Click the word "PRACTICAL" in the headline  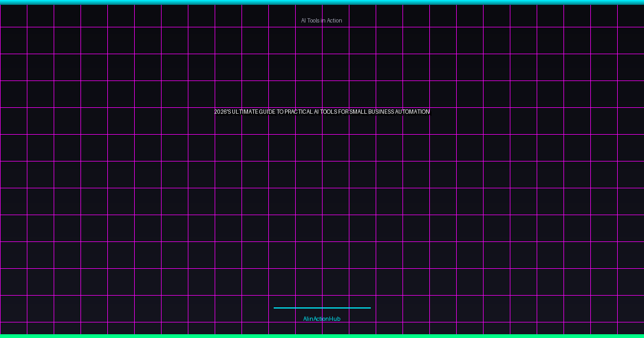[x=298, y=112]
